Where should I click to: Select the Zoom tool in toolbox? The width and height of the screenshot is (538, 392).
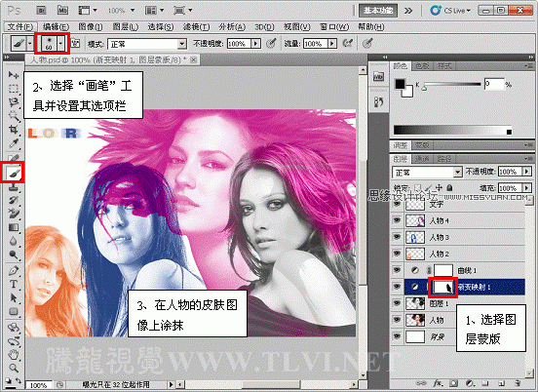coord(14,369)
